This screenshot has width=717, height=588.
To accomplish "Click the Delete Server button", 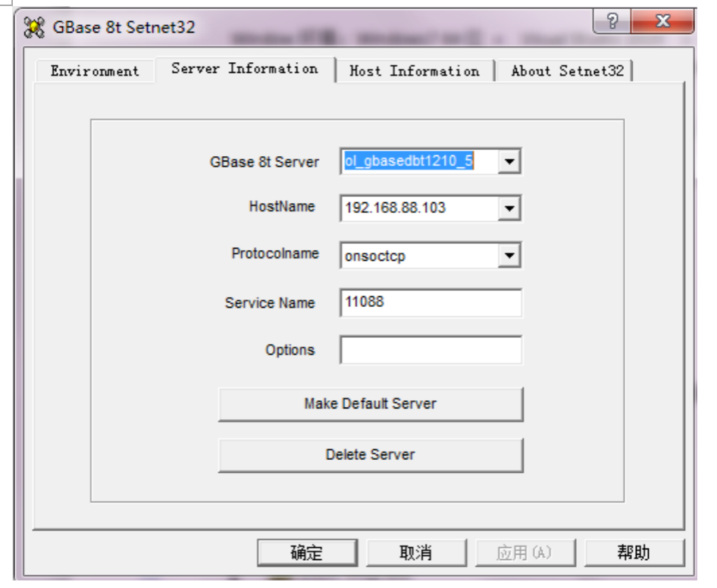I will click(x=371, y=455).
